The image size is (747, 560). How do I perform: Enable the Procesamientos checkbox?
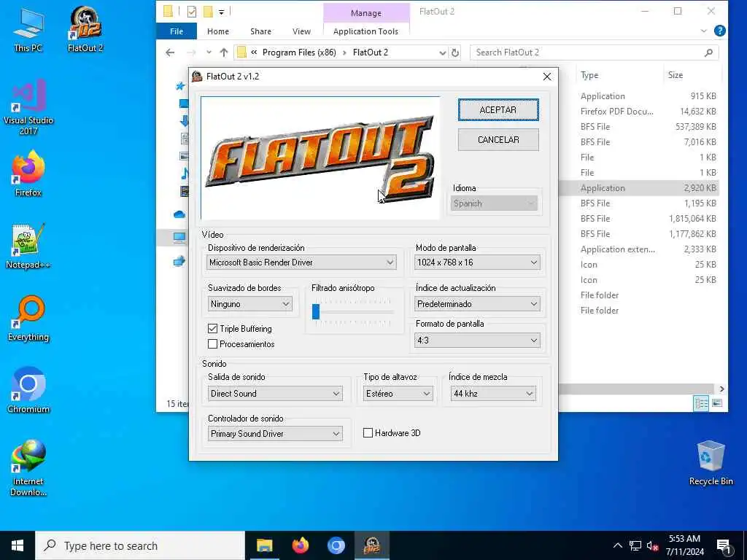point(212,344)
